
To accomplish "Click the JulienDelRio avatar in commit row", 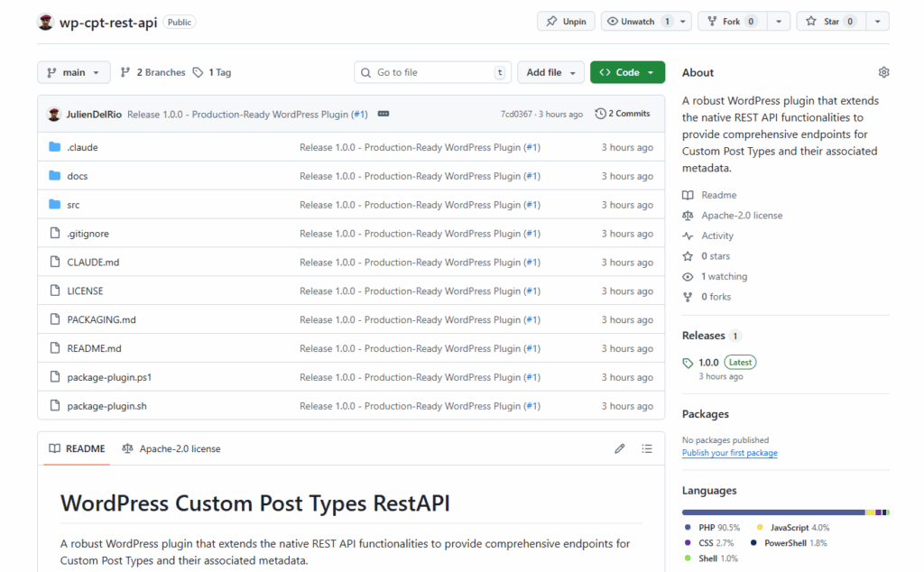I will [x=54, y=115].
